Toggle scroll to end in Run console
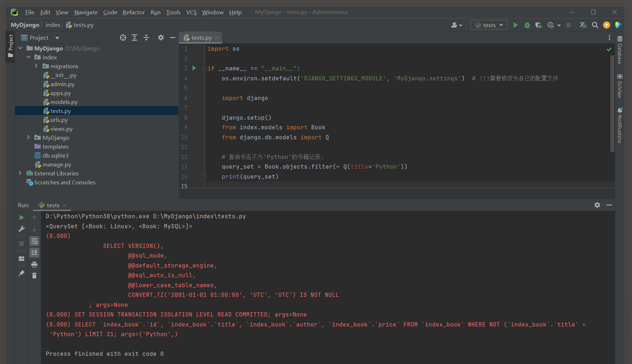Image resolution: width=632 pixels, height=364 pixels. click(x=34, y=253)
